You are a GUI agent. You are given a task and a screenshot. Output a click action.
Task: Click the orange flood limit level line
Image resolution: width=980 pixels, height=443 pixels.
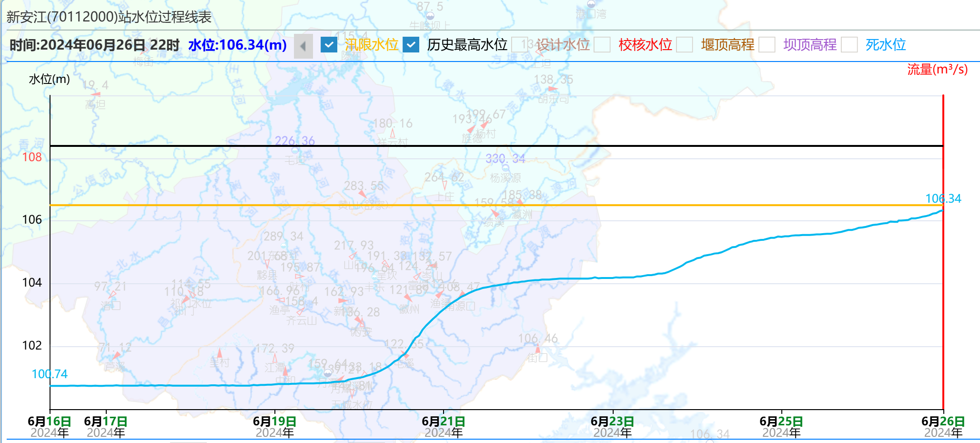496,205
